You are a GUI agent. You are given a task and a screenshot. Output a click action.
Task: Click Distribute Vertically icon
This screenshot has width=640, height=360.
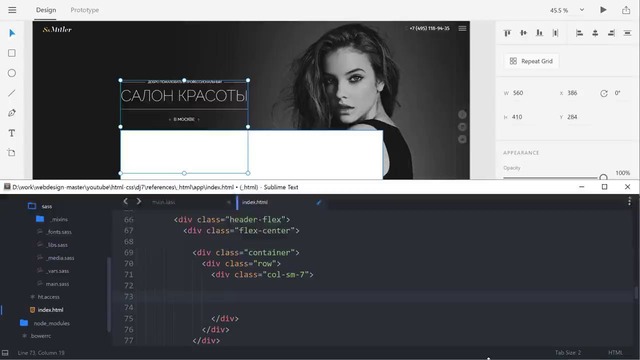point(627,33)
